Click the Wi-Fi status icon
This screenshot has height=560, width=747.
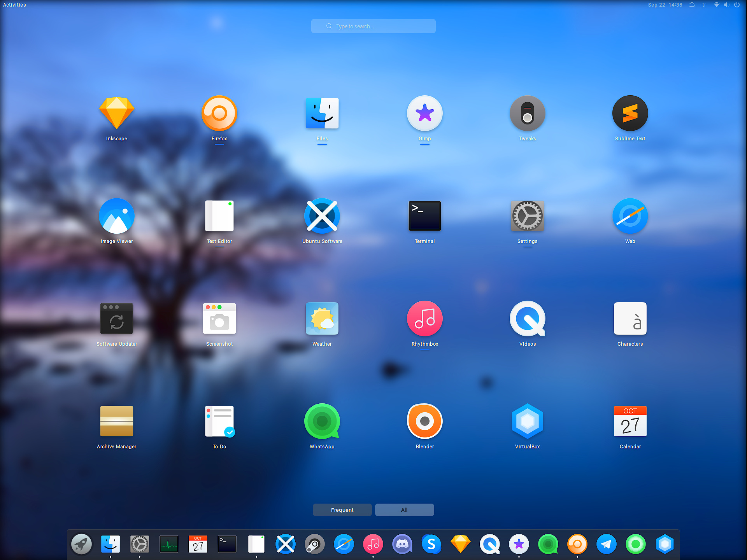[717, 5]
